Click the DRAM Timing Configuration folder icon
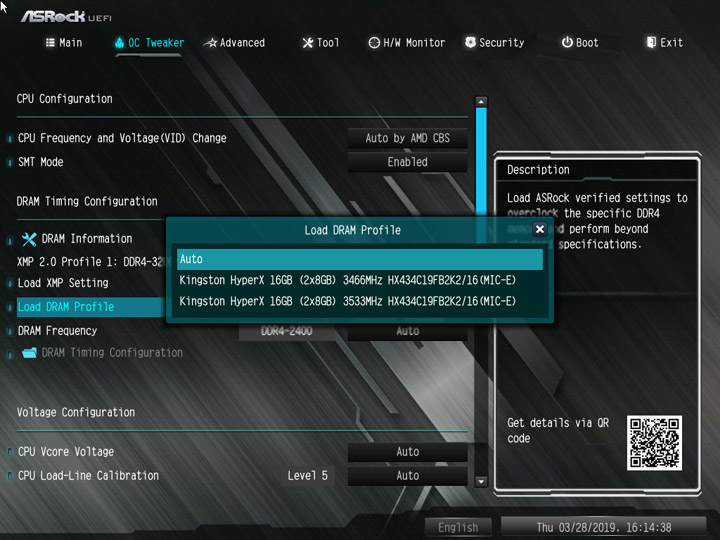Image resolution: width=720 pixels, height=540 pixels. click(x=29, y=353)
